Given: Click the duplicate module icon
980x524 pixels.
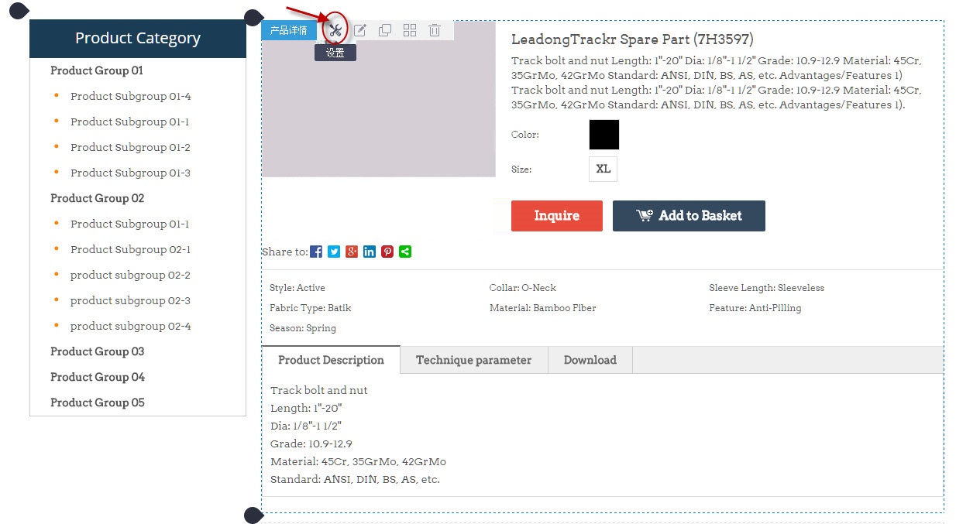Looking at the screenshot, I should [385, 30].
